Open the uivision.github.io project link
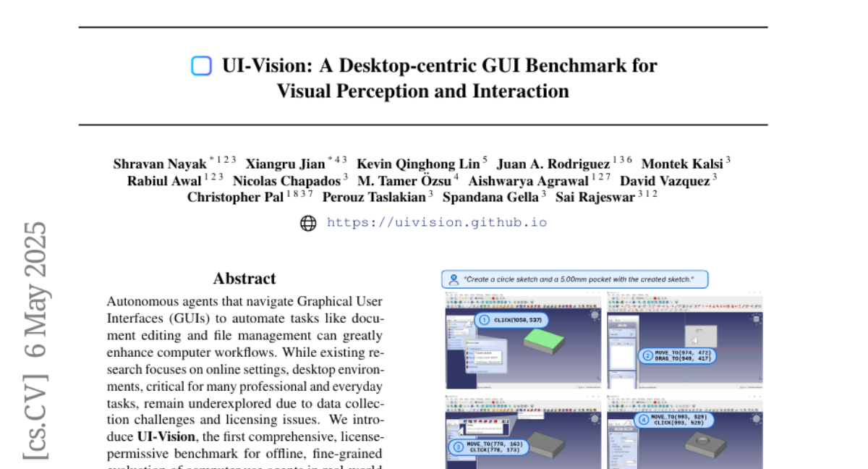The height and width of the screenshot is (469, 868). 437,223
